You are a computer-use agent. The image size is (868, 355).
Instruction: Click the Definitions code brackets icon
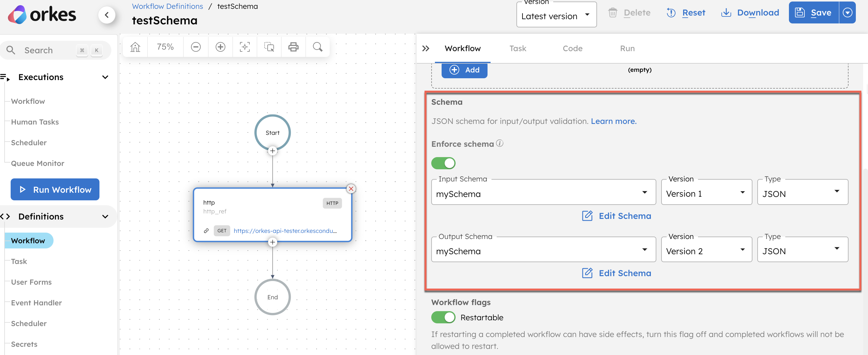pyautogui.click(x=5, y=217)
